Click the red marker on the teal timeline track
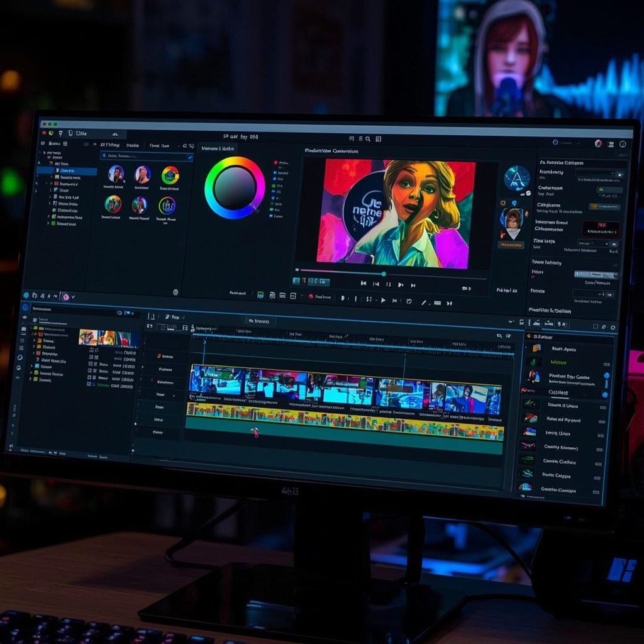The height and width of the screenshot is (644, 644). point(255,431)
